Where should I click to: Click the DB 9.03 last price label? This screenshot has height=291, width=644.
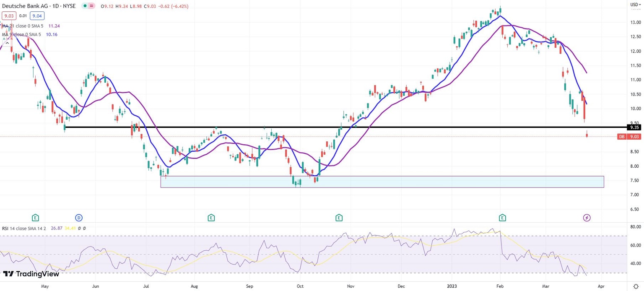pos(629,137)
